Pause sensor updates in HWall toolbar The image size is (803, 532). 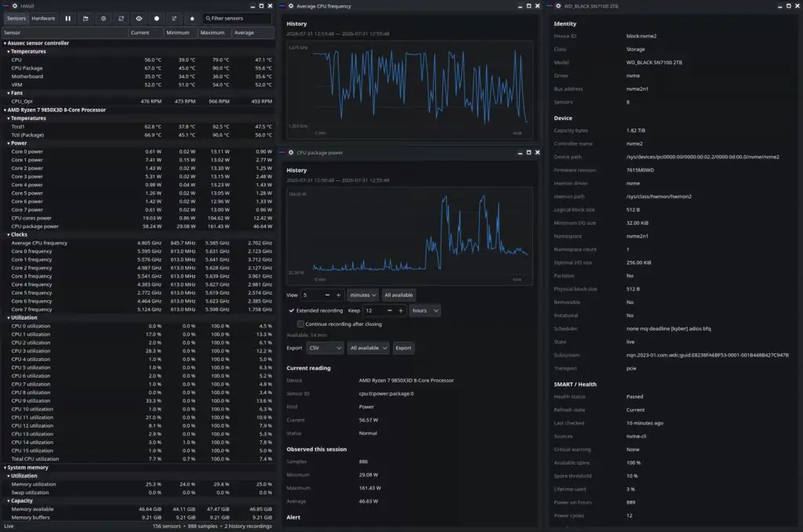67,19
